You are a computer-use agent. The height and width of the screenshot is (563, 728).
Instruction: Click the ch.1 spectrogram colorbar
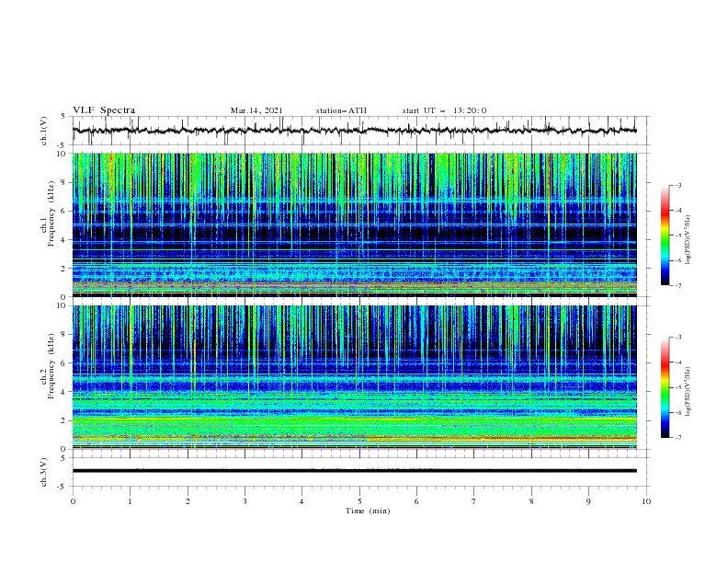pos(665,236)
